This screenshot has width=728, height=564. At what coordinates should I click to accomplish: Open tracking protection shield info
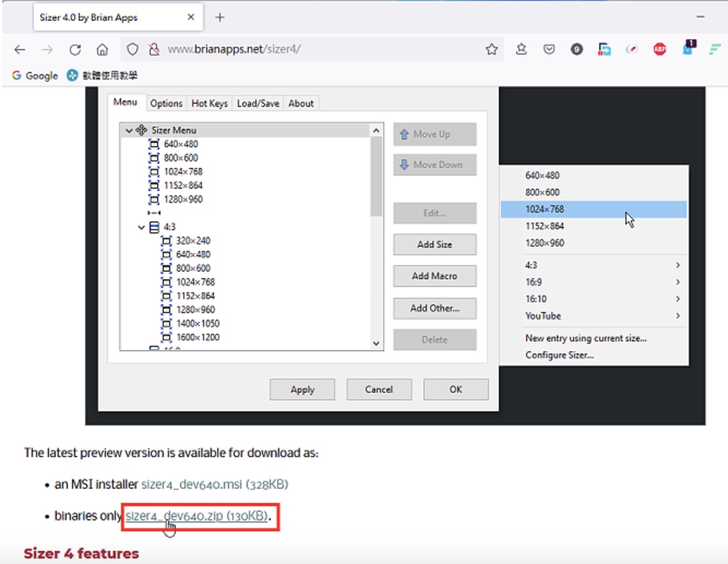pyautogui.click(x=132, y=50)
